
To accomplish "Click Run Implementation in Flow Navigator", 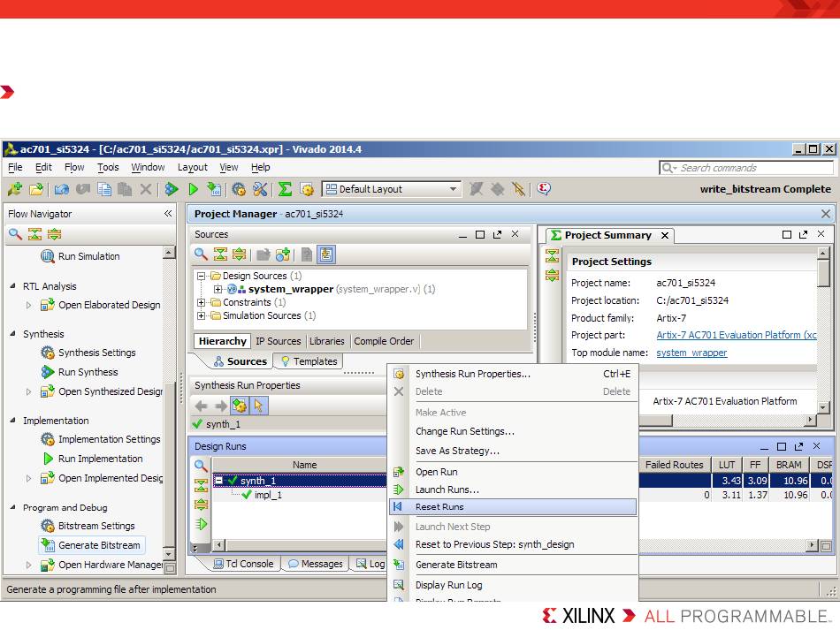I will tap(92, 459).
